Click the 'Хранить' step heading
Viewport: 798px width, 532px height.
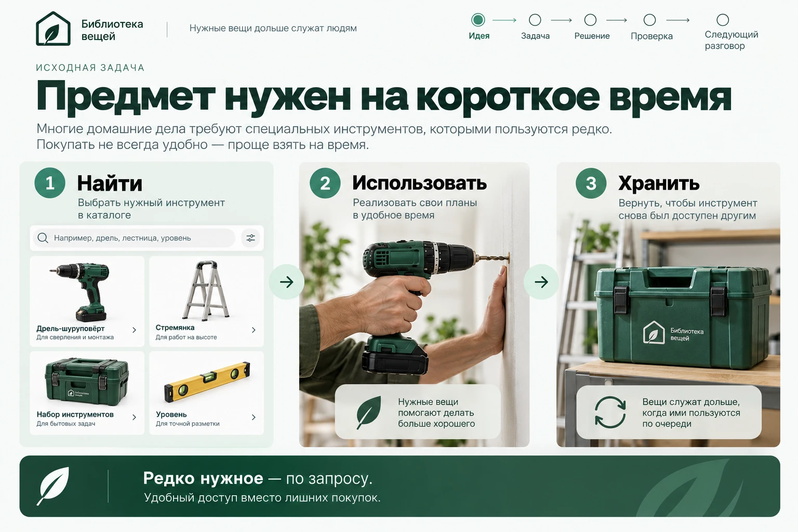(659, 183)
